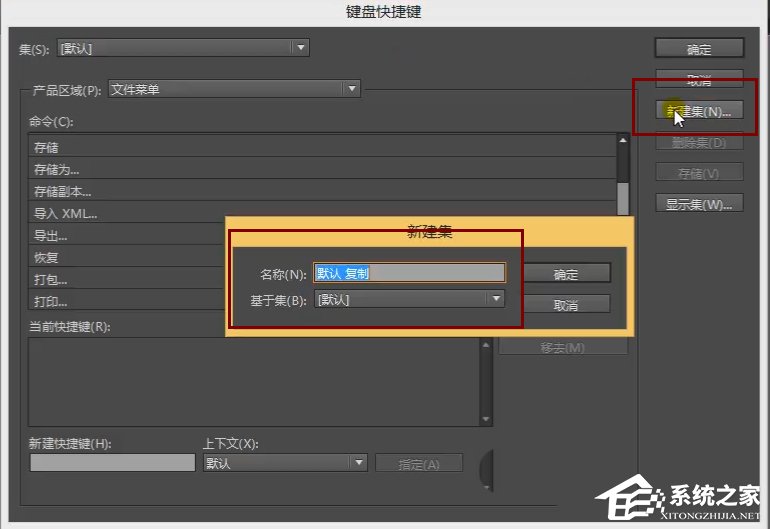This screenshot has height=529, width=770.
Task: Click the top-right 确定 button of main dialog
Action: [x=699, y=49]
